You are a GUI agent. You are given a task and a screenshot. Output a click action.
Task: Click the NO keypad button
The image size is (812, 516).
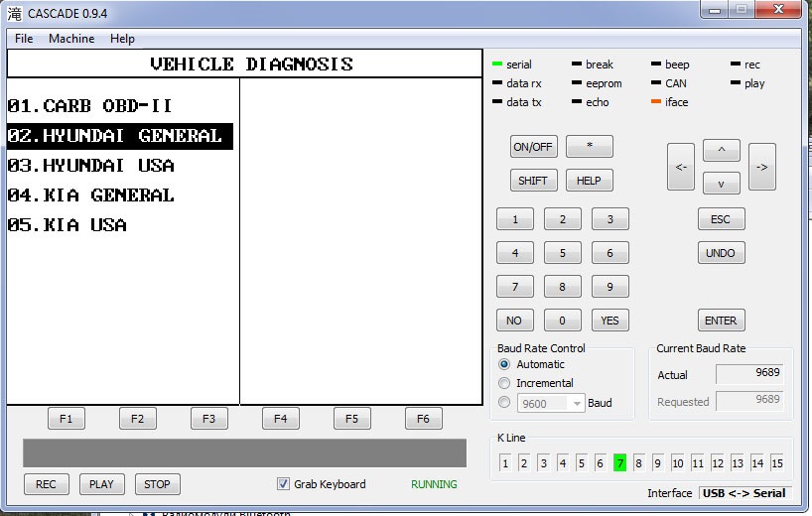[x=515, y=321]
